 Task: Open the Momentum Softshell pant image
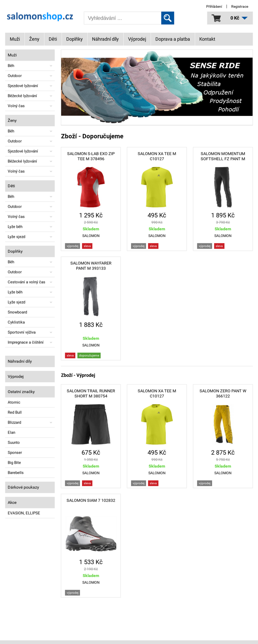point(223,187)
